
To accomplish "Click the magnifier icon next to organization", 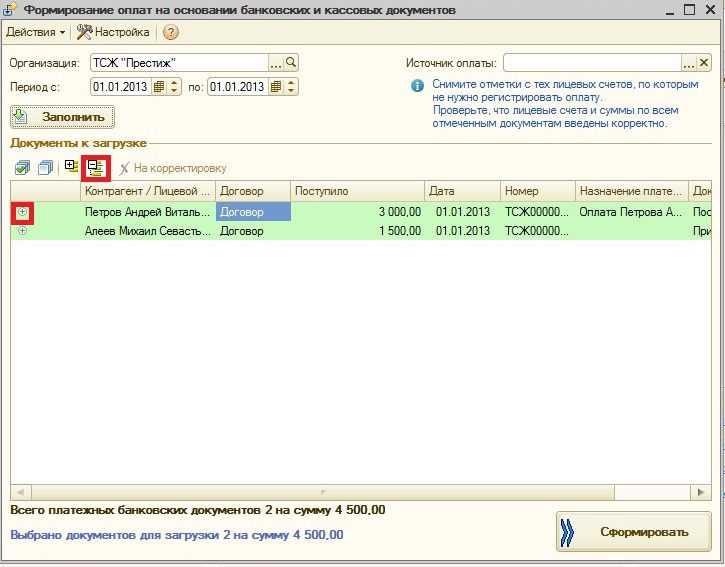I will [x=291, y=63].
